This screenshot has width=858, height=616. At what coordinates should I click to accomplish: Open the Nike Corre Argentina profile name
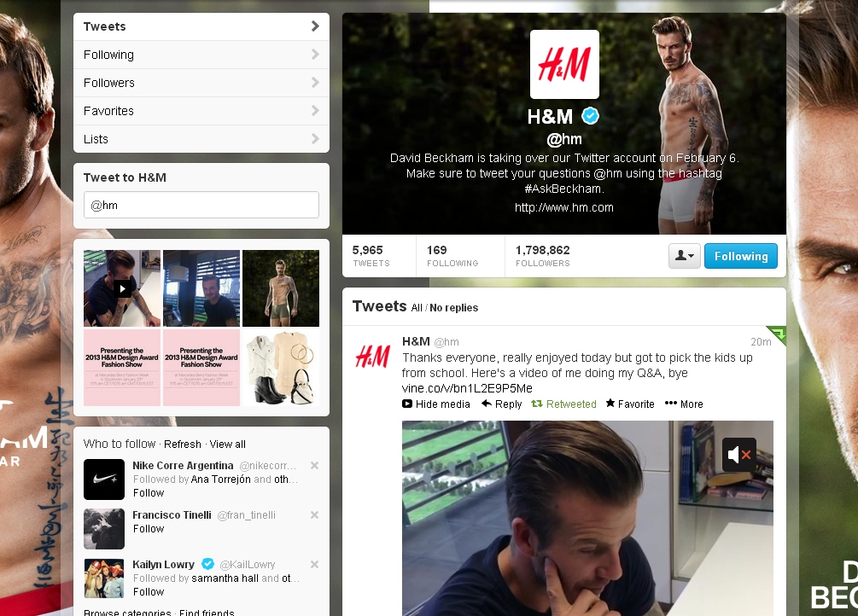pyautogui.click(x=183, y=466)
